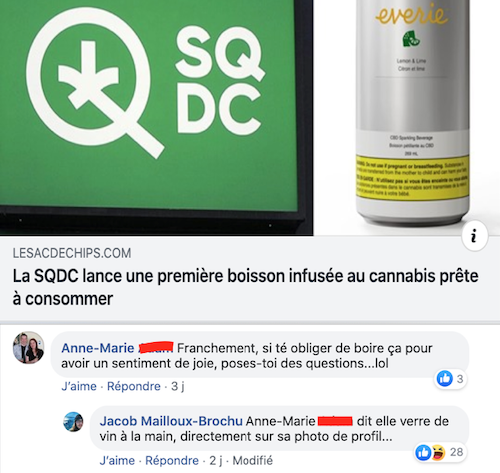Image resolution: width=500 pixels, height=473 pixels.
Task: Click the LESACDECHIPS.COM source link
Action: [72, 253]
